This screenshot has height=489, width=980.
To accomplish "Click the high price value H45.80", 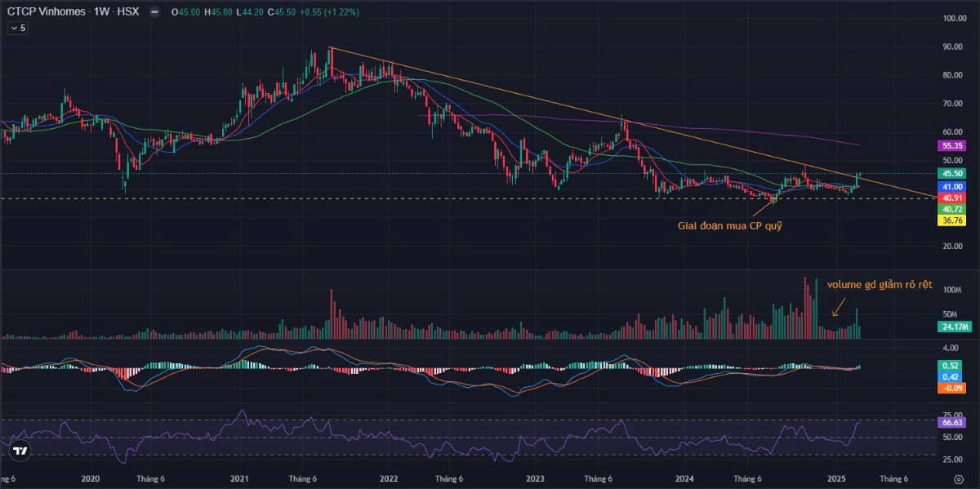I will click(219, 12).
